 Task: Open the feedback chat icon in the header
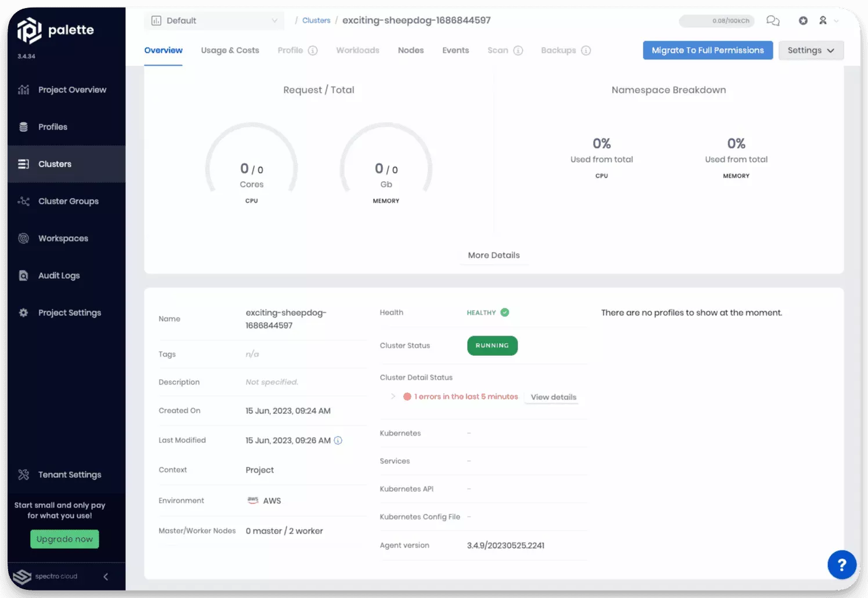773,20
